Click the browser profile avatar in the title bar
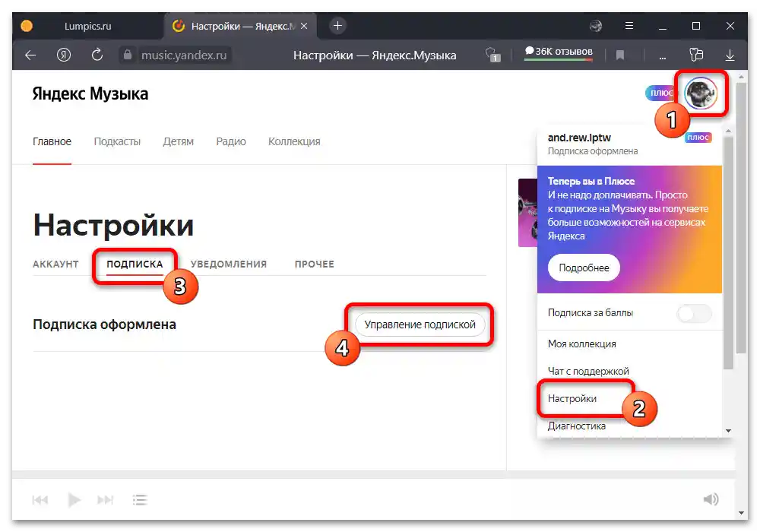Screen dimensions: 760x532 coord(596,26)
